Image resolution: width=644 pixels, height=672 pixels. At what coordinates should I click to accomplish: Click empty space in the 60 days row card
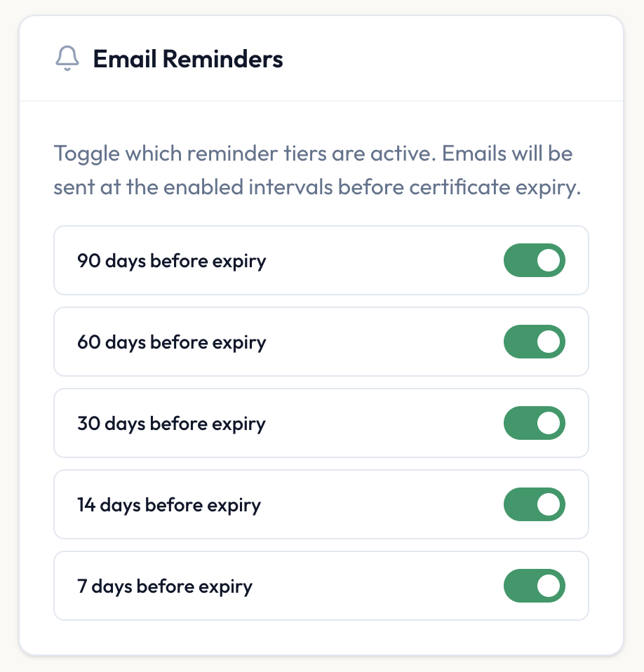[386, 342]
